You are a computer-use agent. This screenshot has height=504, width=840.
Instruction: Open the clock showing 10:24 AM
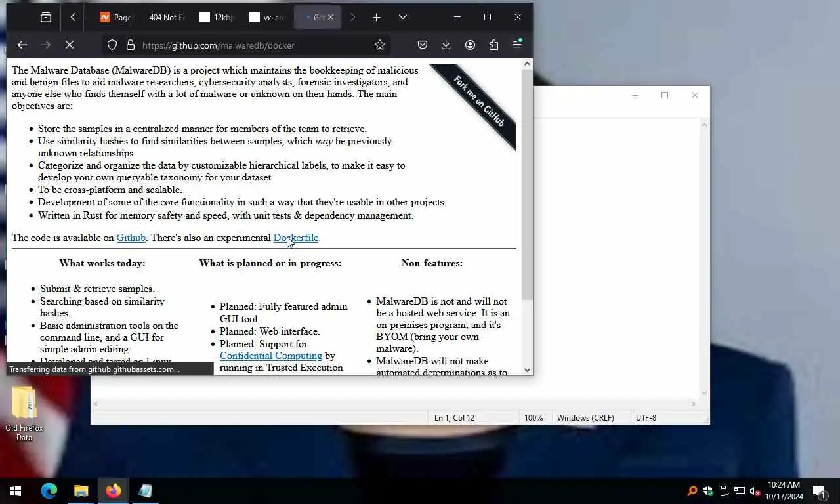784,491
